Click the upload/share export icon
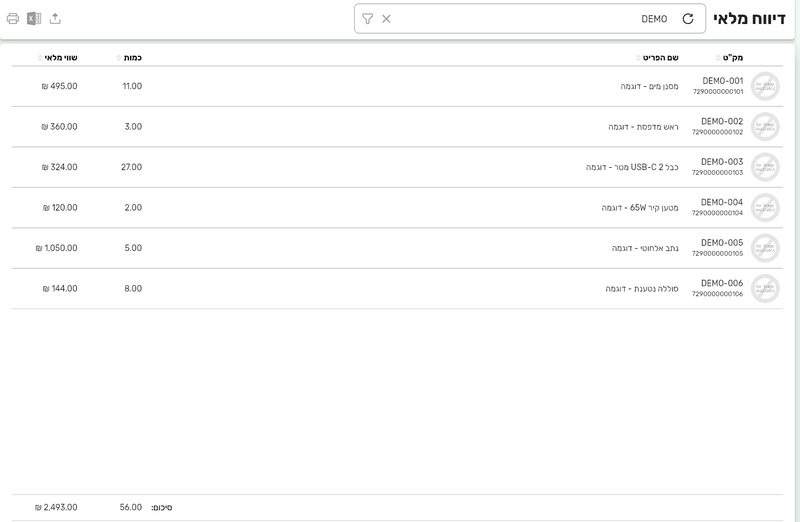Image resolution: width=800 pixels, height=522 pixels. (55, 19)
